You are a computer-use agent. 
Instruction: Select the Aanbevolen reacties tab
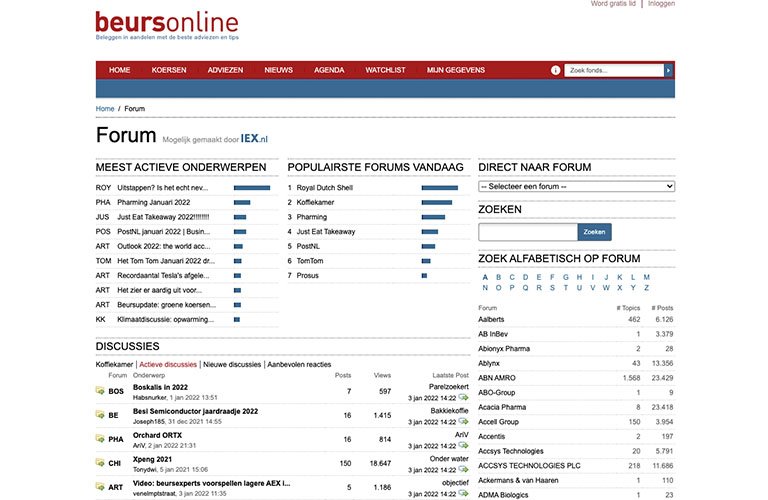pos(299,365)
